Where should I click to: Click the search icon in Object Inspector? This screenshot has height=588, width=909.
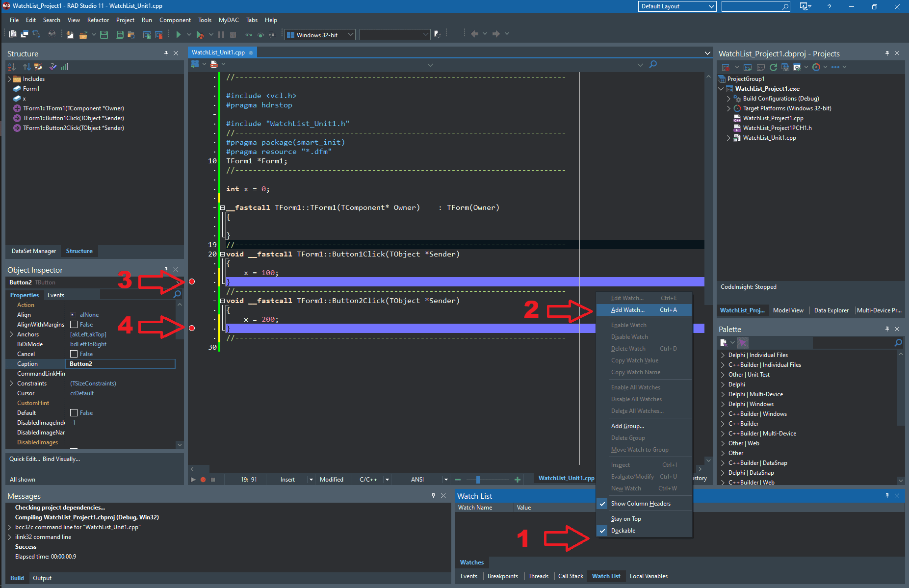(177, 294)
